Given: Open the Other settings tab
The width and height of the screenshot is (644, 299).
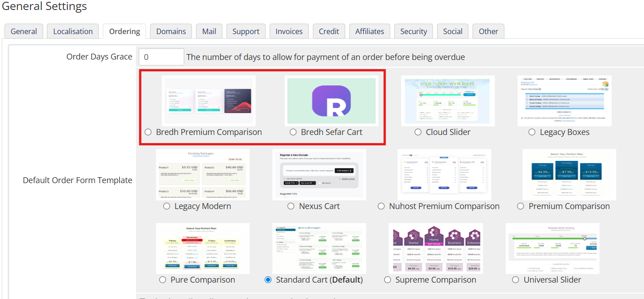Looking at the screenshot, I should click(488, 31).
